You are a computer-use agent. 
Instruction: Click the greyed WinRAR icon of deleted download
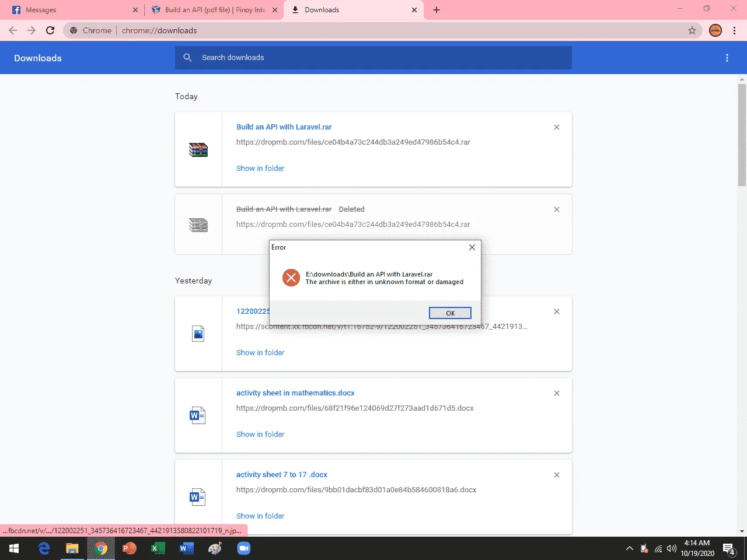click(198, 225)
